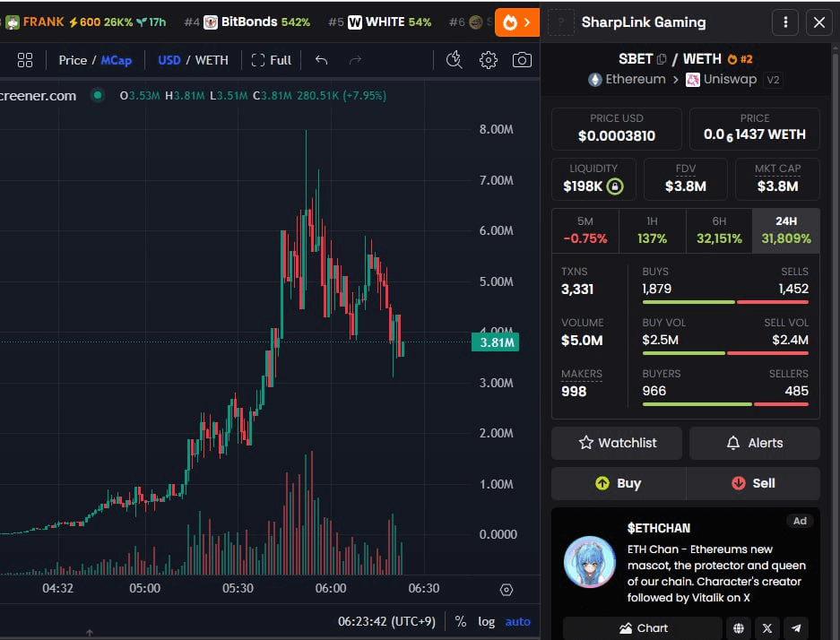
Task: Open $ETHCHAN X profile icon
Action: click(x=767, y=628)
